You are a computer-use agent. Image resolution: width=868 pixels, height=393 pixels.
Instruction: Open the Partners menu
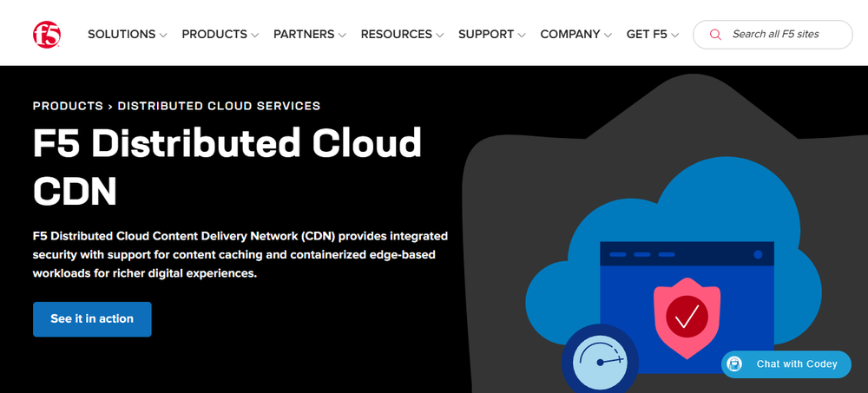click(x=310, y=35)
